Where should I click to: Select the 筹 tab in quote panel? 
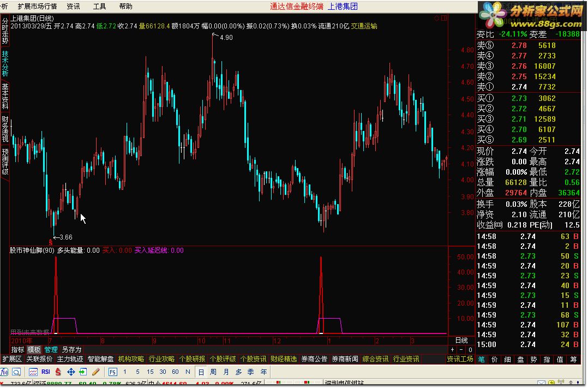point(573,360)
